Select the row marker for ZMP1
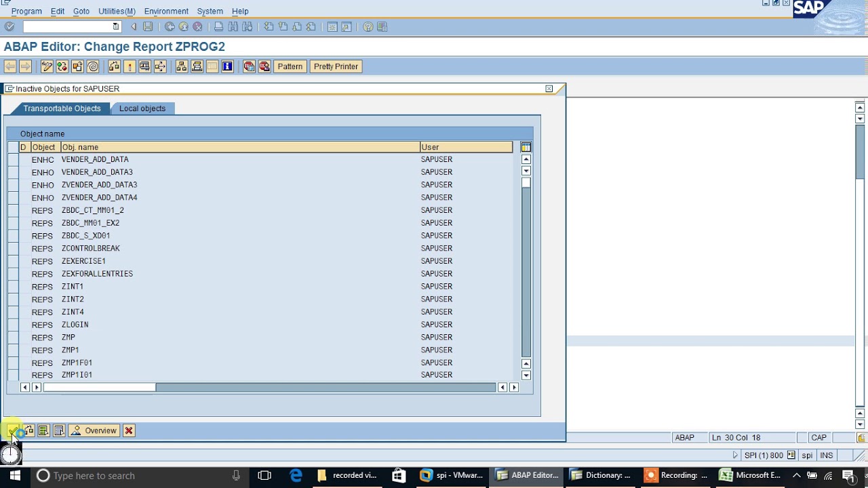Viewport: 868px width, 488px height. tap(13, 350)
